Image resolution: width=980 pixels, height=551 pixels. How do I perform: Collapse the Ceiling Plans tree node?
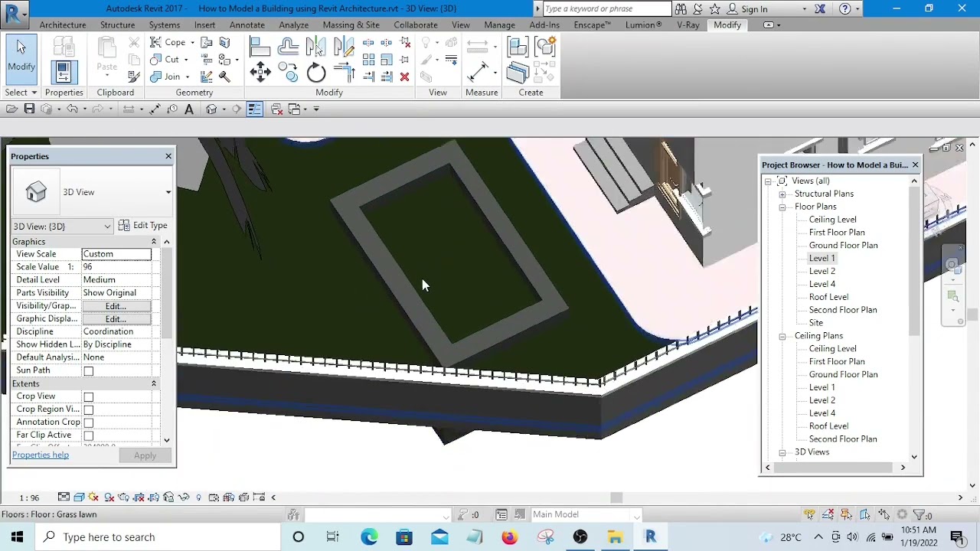click(782, 337)
